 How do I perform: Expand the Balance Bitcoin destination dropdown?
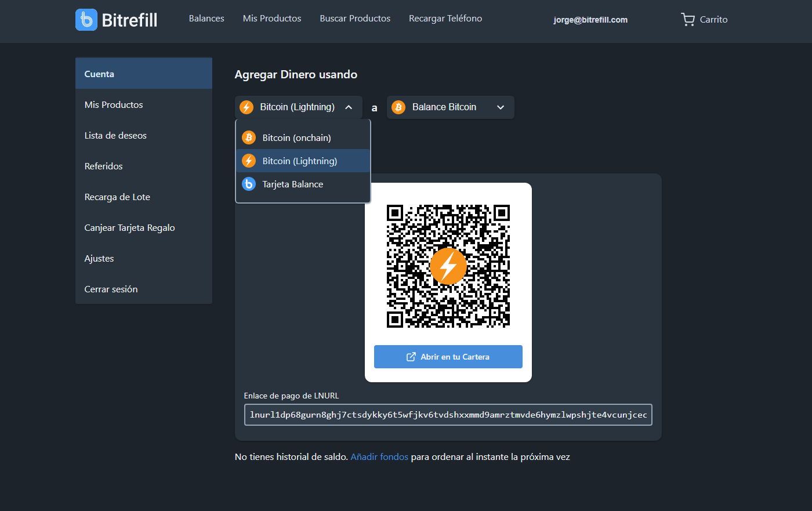(x=451, y=107)
